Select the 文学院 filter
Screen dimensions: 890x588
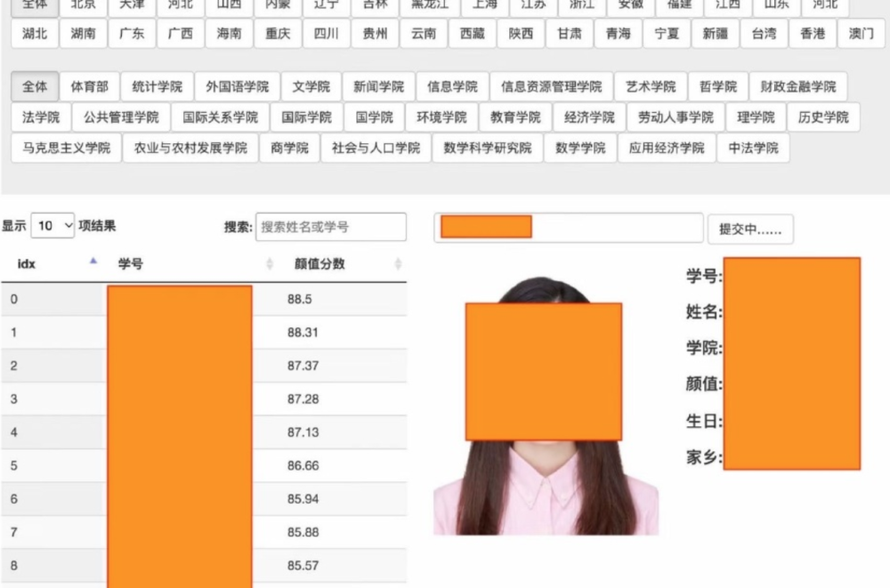[x=312, y=86]
